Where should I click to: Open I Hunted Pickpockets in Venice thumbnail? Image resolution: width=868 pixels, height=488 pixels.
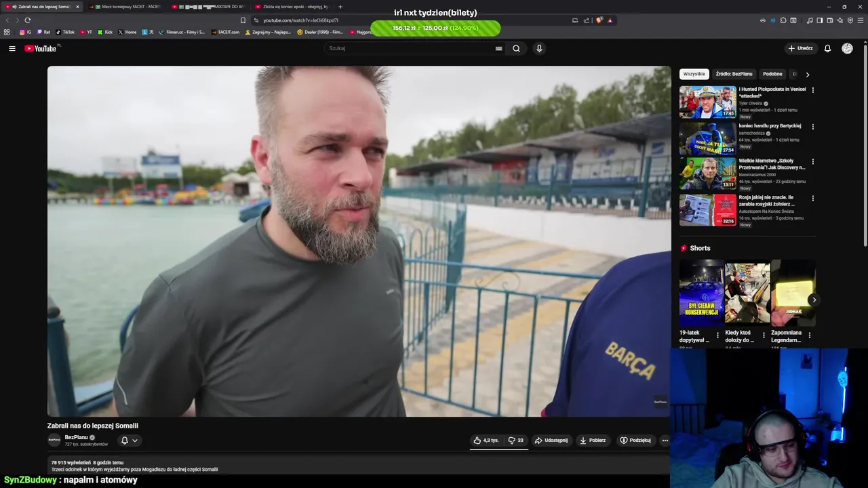point(707,102)
